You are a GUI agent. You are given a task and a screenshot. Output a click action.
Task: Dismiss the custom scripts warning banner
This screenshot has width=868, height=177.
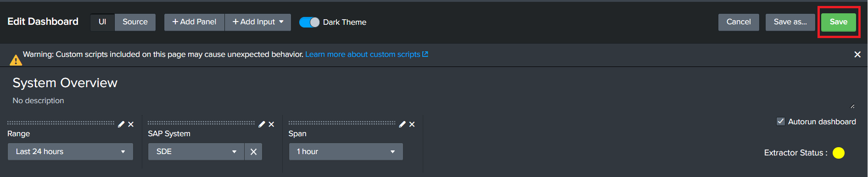[857, 55]
